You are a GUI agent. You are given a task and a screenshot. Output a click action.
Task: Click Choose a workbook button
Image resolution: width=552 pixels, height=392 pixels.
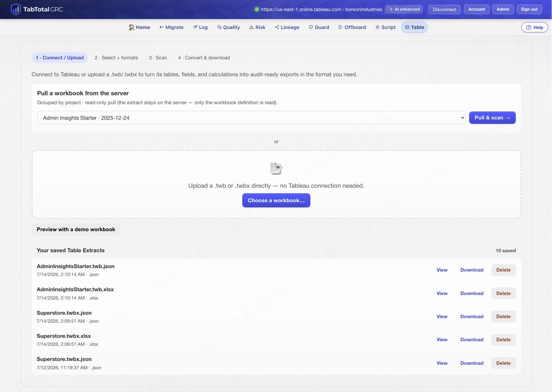coord(276,200)
